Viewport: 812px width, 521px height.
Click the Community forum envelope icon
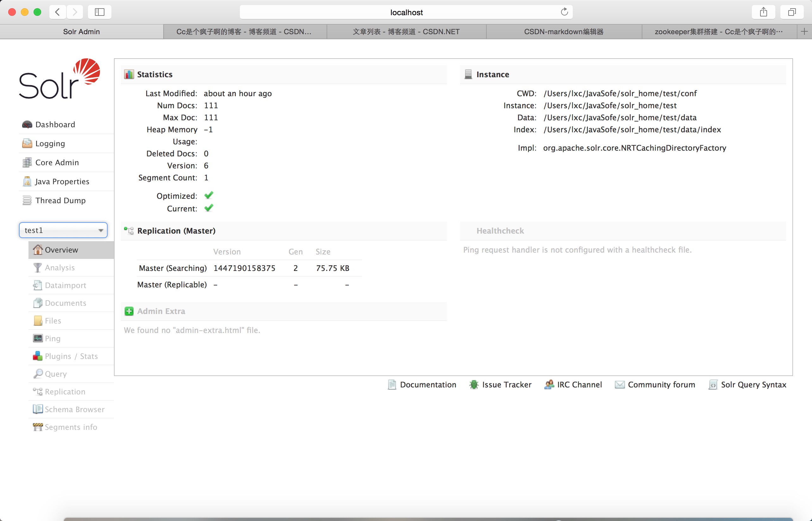coord(620,385)
